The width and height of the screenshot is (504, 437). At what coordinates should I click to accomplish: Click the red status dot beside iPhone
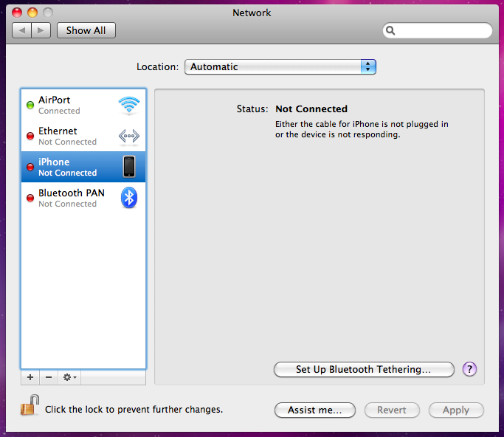pos(30,167)
